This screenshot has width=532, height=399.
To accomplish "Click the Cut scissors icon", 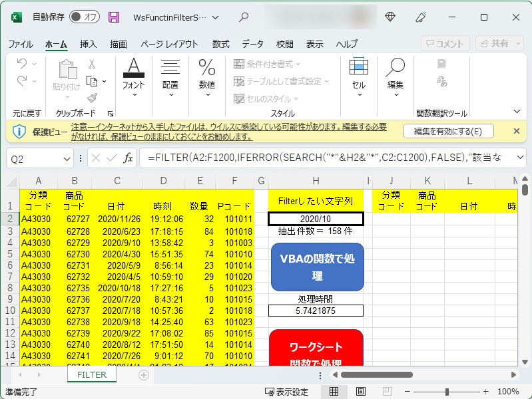I will (x=92, y=64).
